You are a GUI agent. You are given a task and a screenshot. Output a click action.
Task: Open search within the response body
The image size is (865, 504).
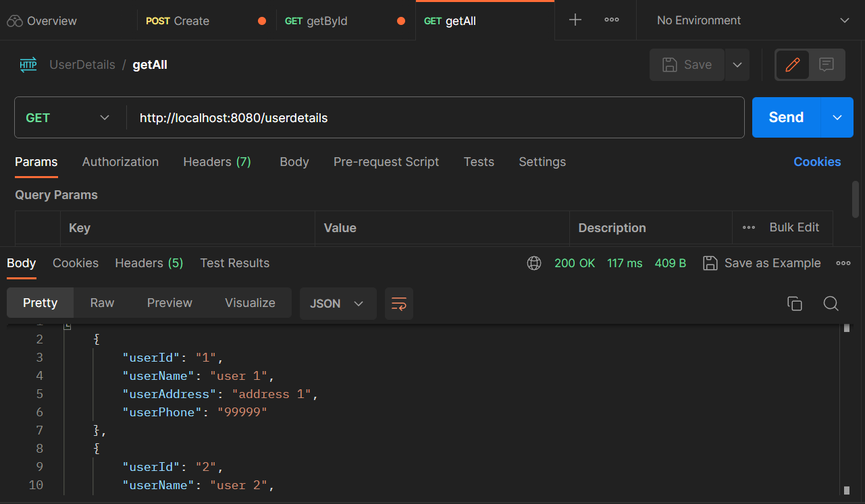(x=831, y=304)
